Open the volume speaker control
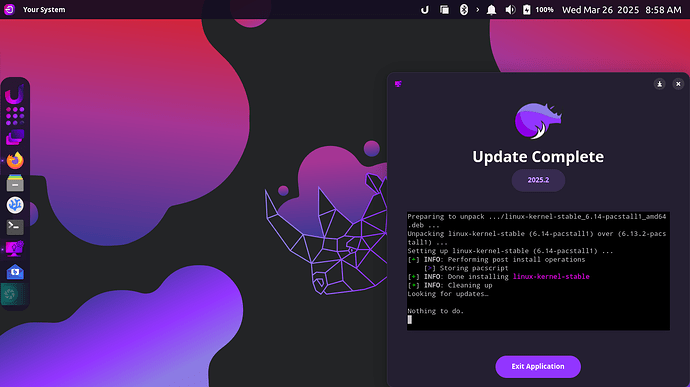Image resolution: width=690 pixels, height=387 pixels. [510, 10]
